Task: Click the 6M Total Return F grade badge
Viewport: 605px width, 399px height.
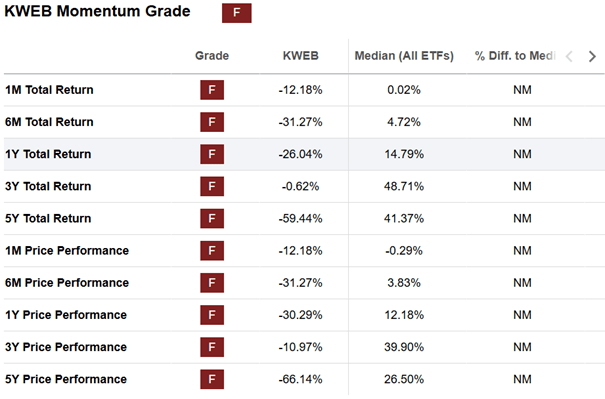Action: coord(212,122)
